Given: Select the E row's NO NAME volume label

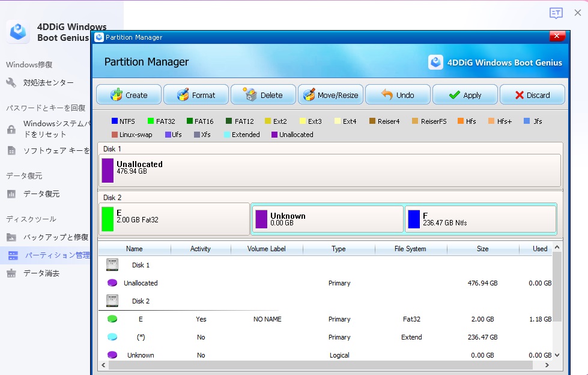Looking at the screenshot, I should point(267,319).
